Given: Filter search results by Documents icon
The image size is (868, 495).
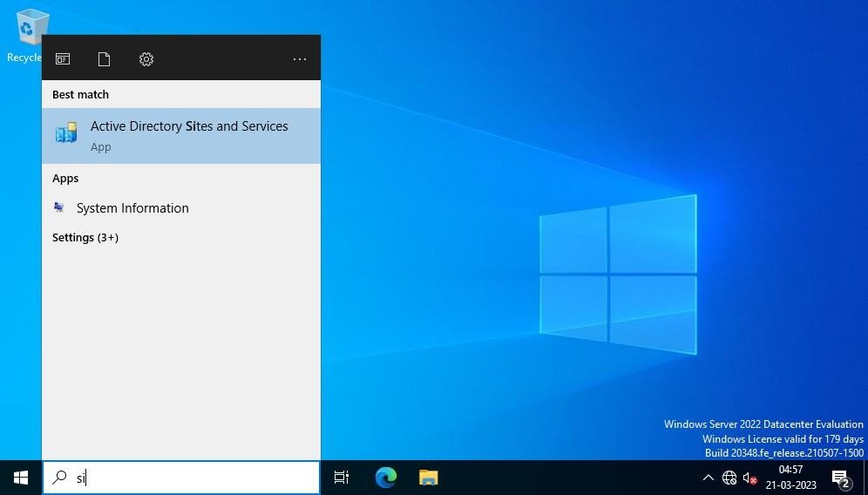Looking at the screenshot, I should pyautogui.click(x=104, y=59).
